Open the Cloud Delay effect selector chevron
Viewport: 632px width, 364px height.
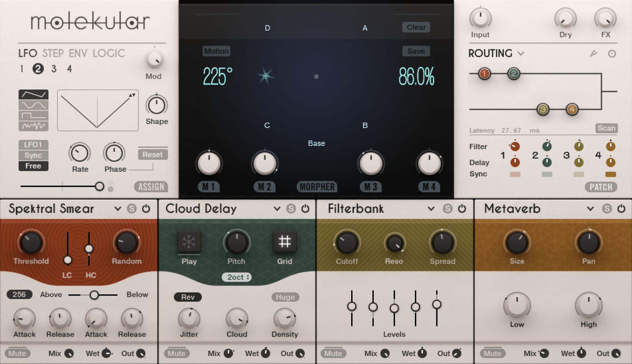(x=277, y=208)
